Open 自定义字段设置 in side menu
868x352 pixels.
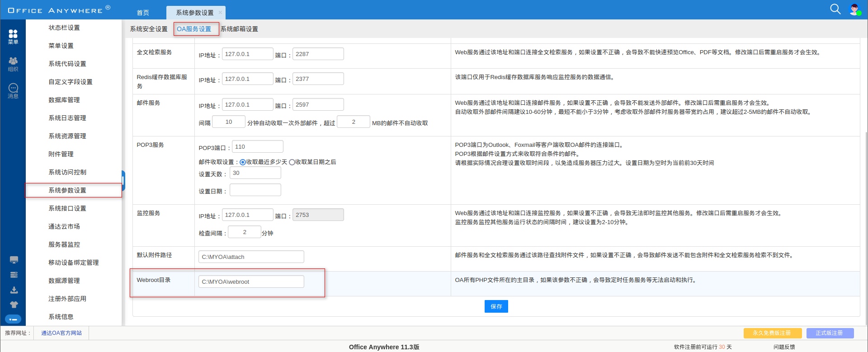71,82
